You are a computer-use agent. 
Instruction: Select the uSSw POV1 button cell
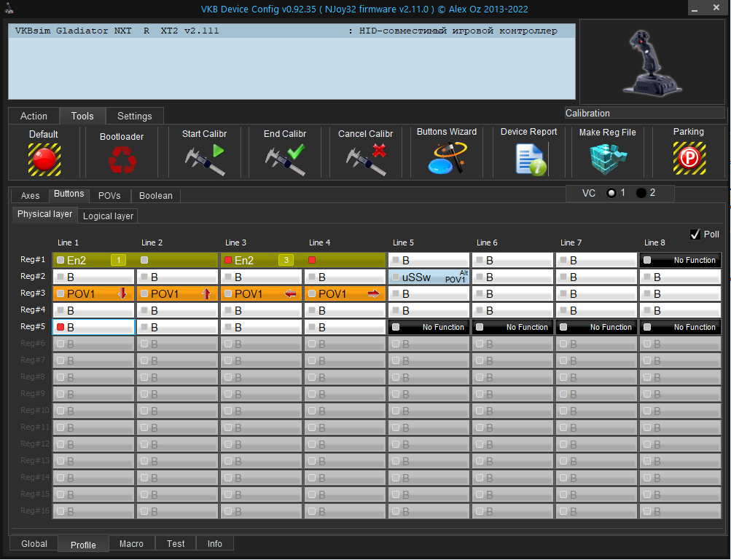point(429,277)
